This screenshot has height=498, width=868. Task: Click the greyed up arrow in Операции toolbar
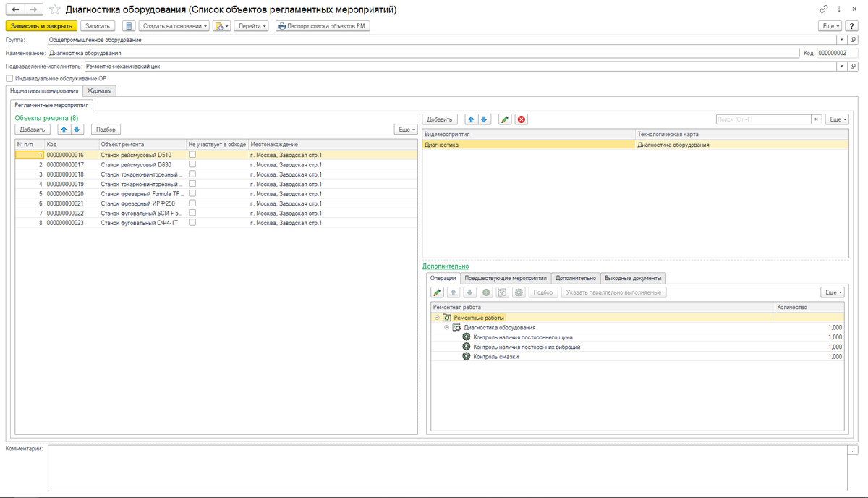pyautogui.click(x=454, y=292)
